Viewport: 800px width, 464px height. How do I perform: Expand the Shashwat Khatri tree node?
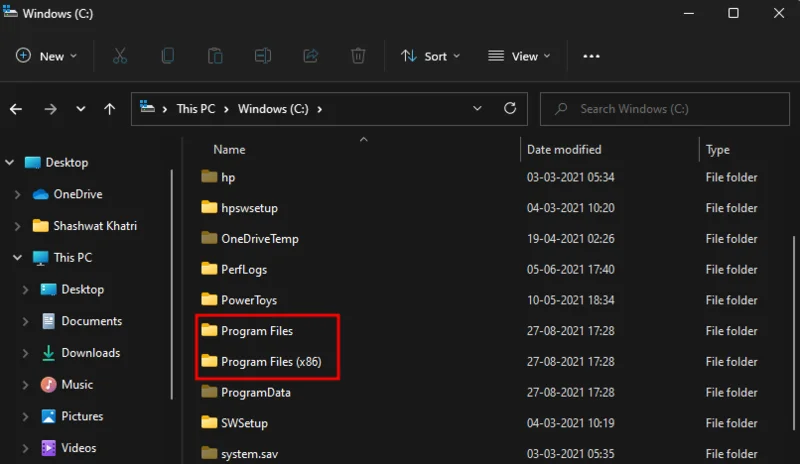(x=17, y=226)
